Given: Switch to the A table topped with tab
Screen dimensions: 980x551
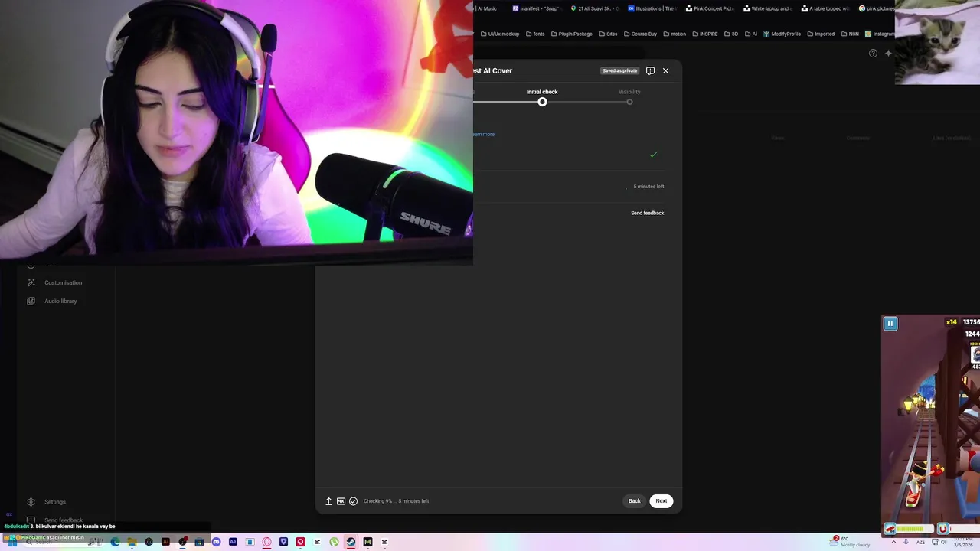Looking at the screenshot, I should 825,8.
